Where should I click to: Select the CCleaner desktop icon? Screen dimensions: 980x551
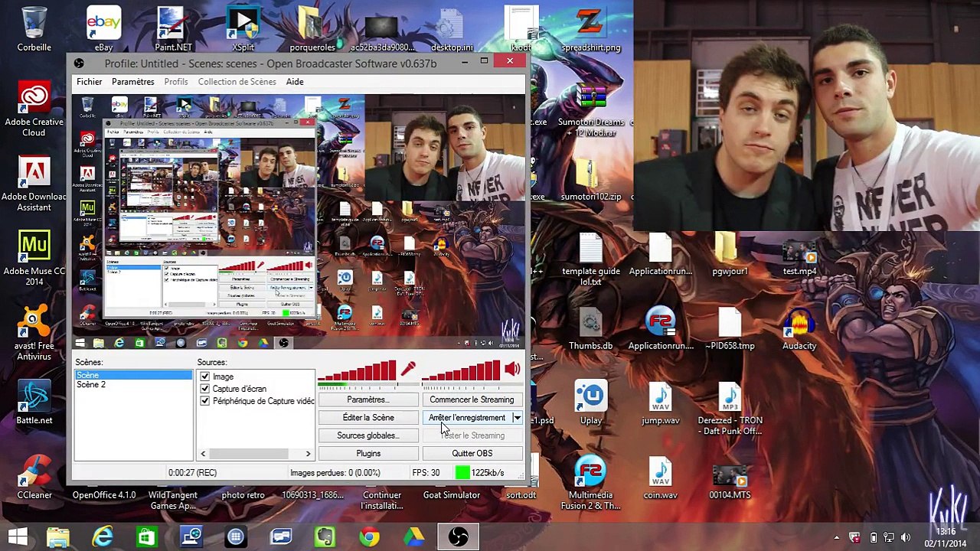point(34,478)
